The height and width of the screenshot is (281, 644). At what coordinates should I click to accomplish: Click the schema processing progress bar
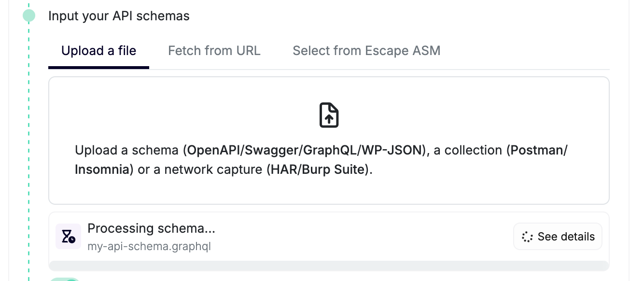(329, 266)
